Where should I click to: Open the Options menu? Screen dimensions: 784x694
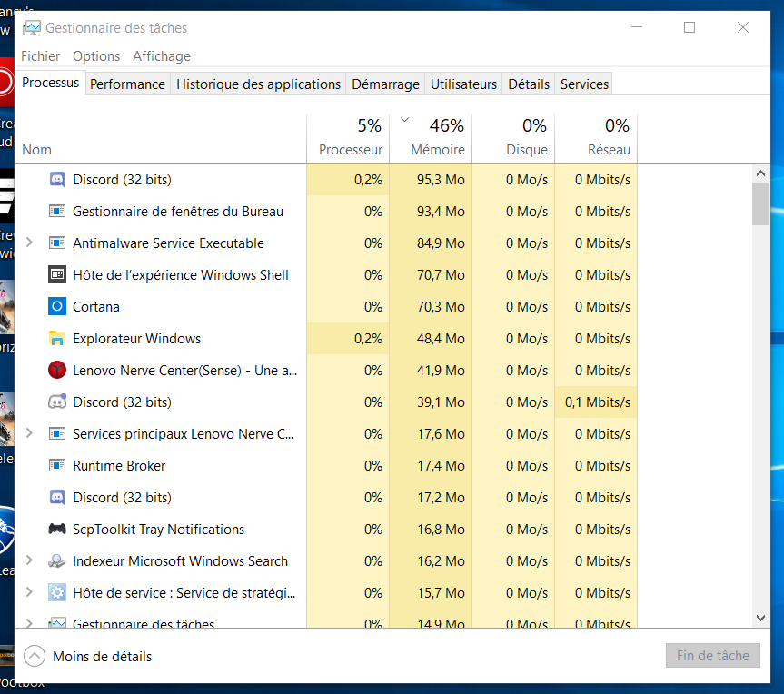pyautogui.click(x=96, y=56)
